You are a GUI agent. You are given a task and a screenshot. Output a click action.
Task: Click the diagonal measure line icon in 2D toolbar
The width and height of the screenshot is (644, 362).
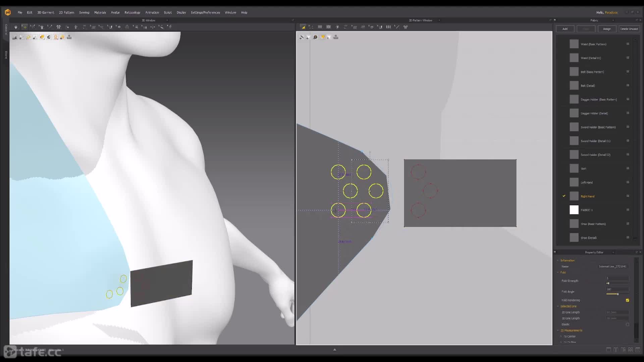(397, 27)
